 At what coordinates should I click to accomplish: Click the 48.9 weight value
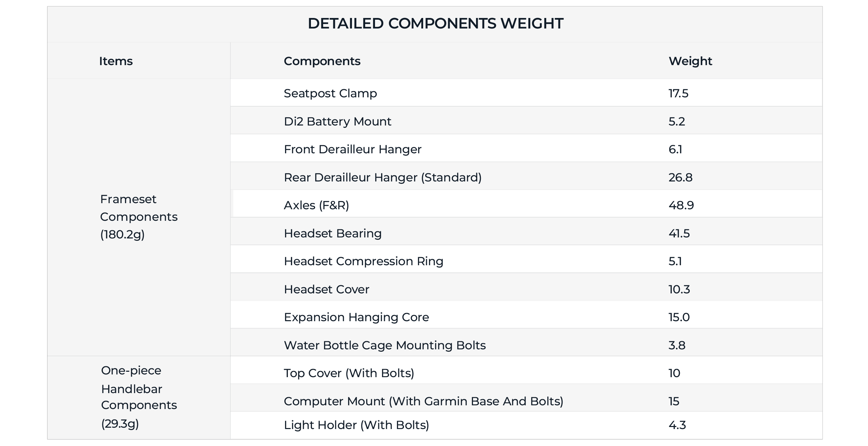click(681, 205)
